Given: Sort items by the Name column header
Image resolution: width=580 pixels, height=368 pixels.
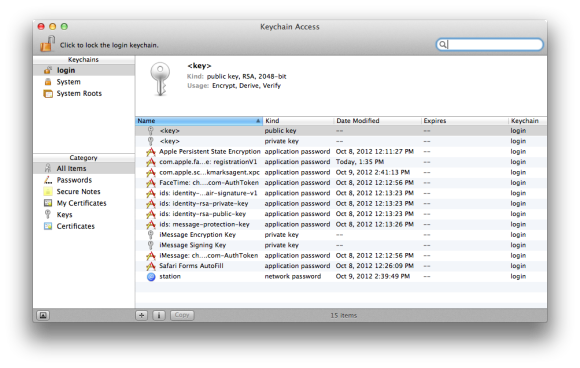Looking at the screenshot, I should pyautogui.click(x=199, y=121).
